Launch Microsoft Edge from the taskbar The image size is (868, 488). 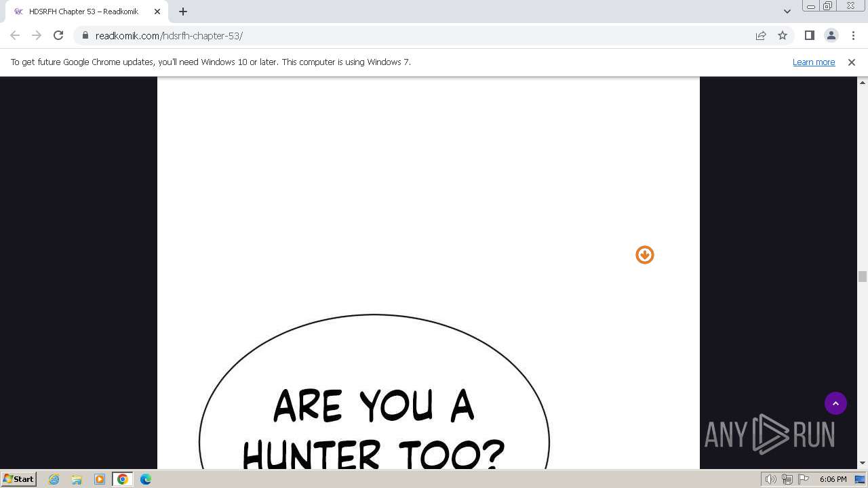point(146,479)
